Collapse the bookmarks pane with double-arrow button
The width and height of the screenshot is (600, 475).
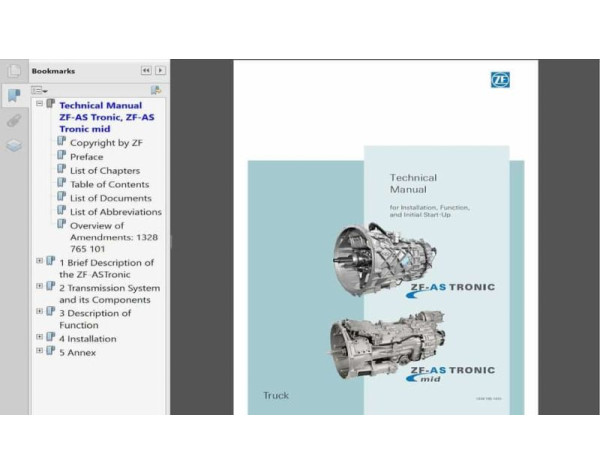tap(145, 71)
